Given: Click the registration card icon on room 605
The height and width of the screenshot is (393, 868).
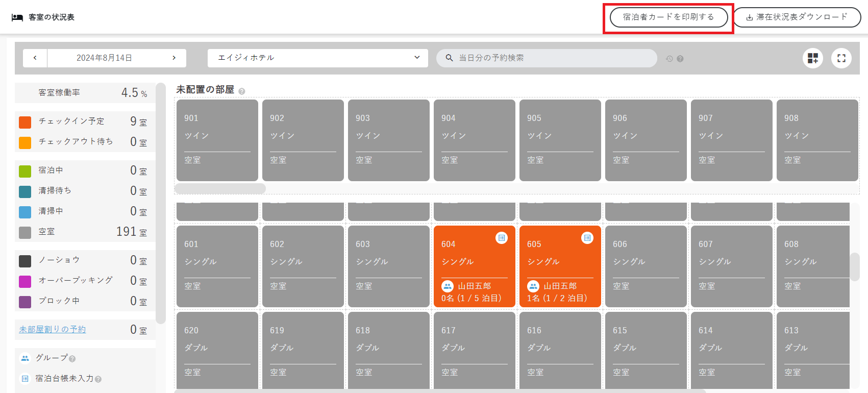Looking at the screenshot, I should (587, 238).
